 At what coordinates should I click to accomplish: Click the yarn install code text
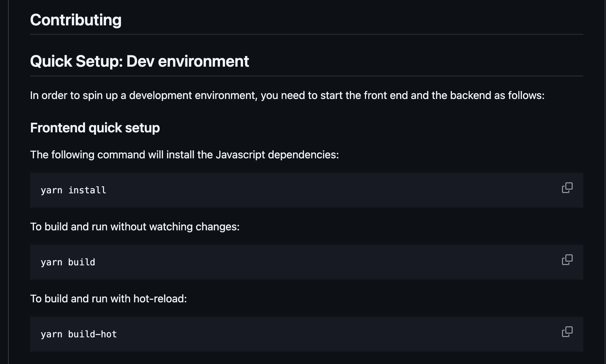pos(73,190)
